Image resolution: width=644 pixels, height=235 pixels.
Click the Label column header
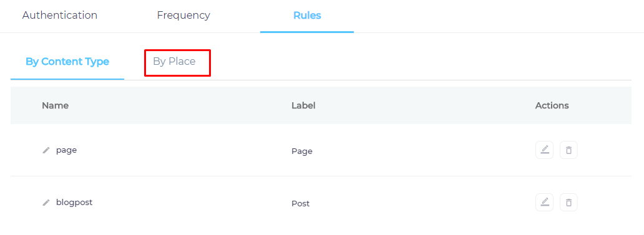point(303,105)
